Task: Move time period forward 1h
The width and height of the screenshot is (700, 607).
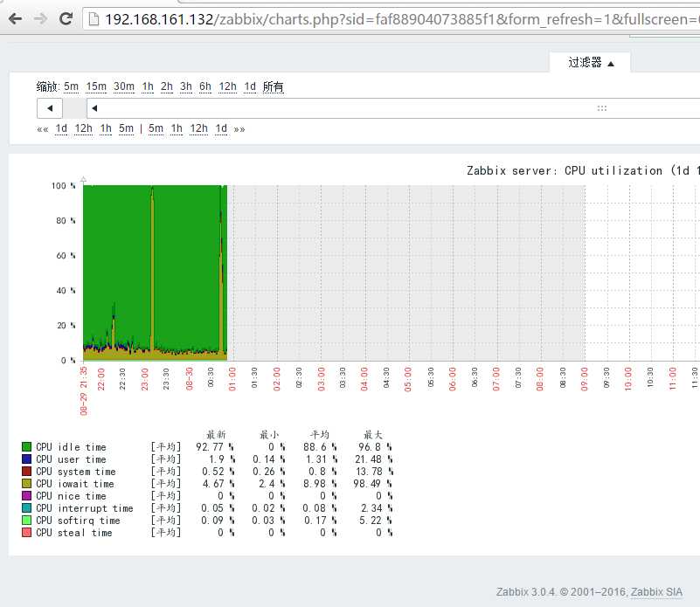Action: (177, 129)
